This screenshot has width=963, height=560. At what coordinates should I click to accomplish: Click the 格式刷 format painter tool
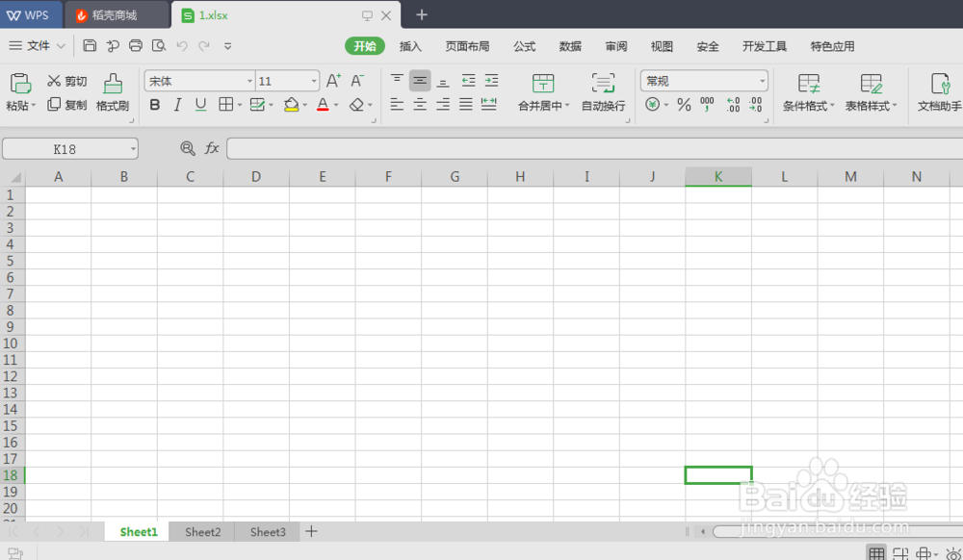[x=113, y=93]
